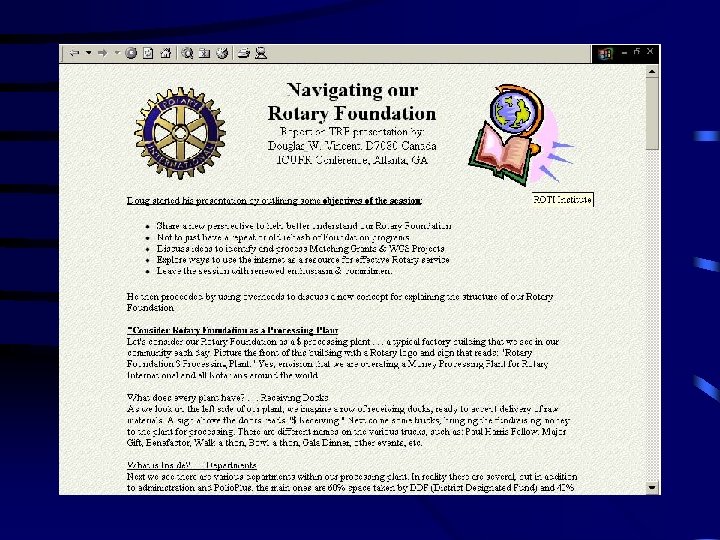The image size is (720, 540).
Task: Close the browser window
Action: pyautogui.click(x=650, y=51)
